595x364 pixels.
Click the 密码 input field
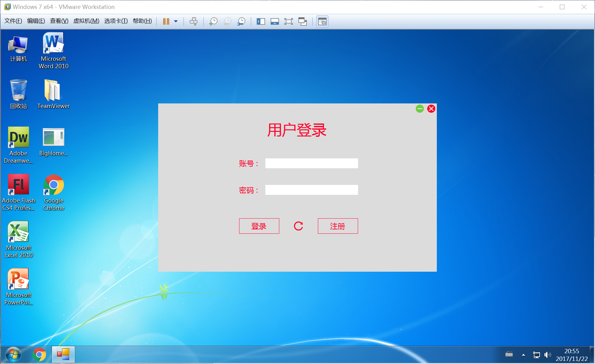[311, 190]
